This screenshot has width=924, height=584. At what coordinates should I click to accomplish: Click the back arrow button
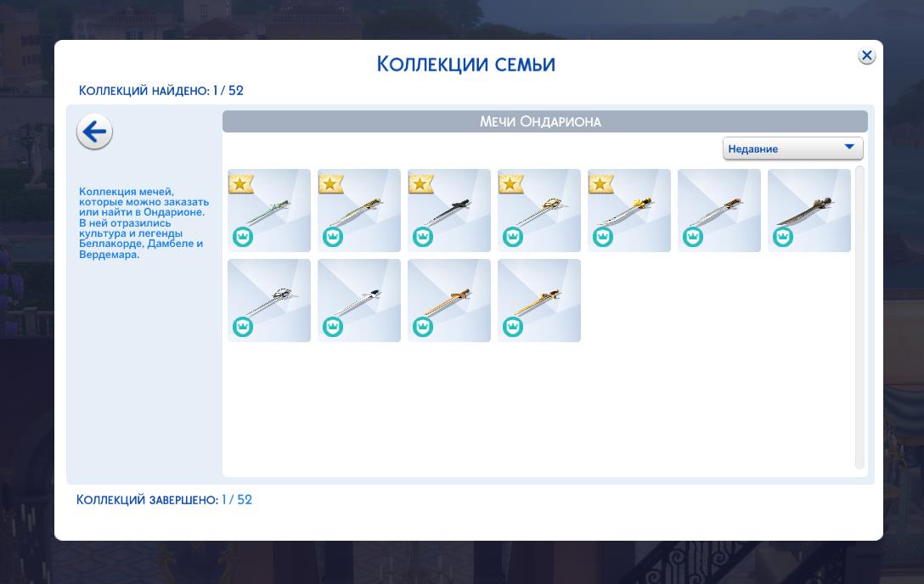[94, 132]
